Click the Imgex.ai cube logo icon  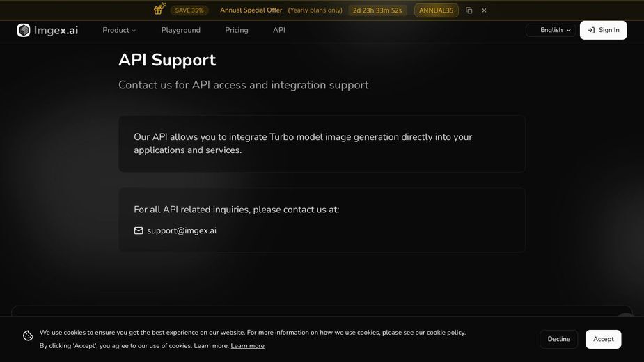(x=24, y=30)
